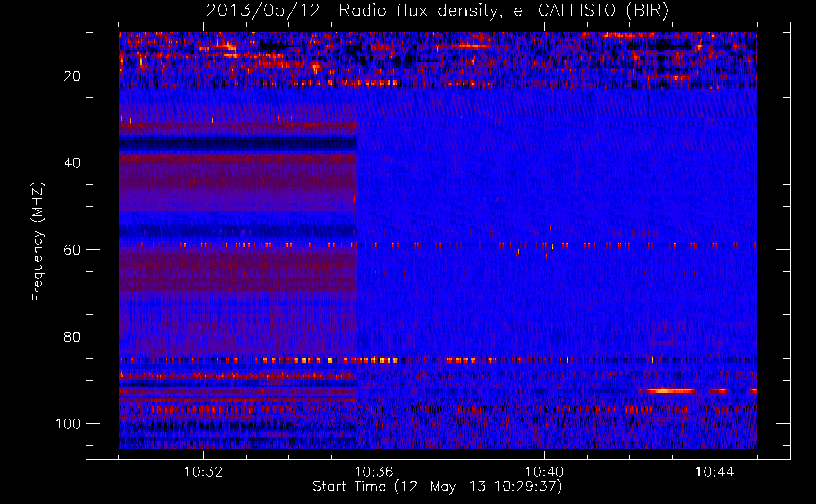
Task: Click the 'Frequency (MHZ)' axis label
Action: [x=38, y=242]
